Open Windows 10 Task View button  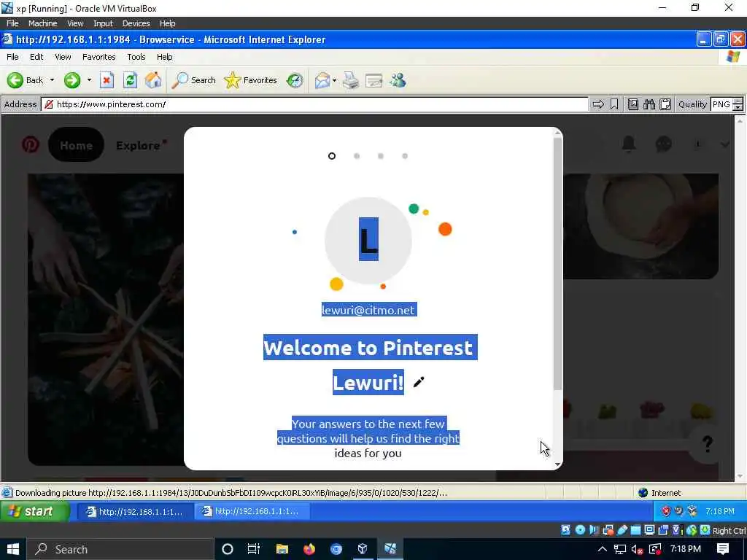coord(253,549)
